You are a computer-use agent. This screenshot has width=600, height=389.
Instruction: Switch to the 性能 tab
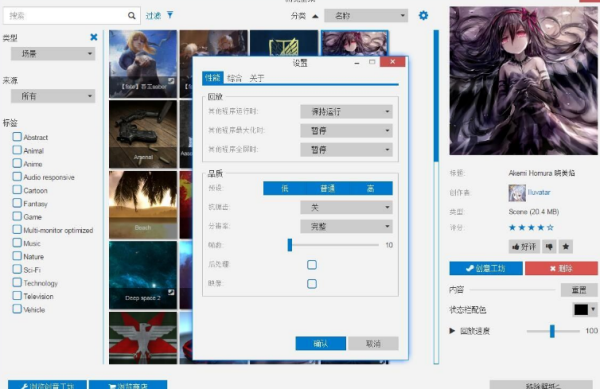[x=212, y=78]
